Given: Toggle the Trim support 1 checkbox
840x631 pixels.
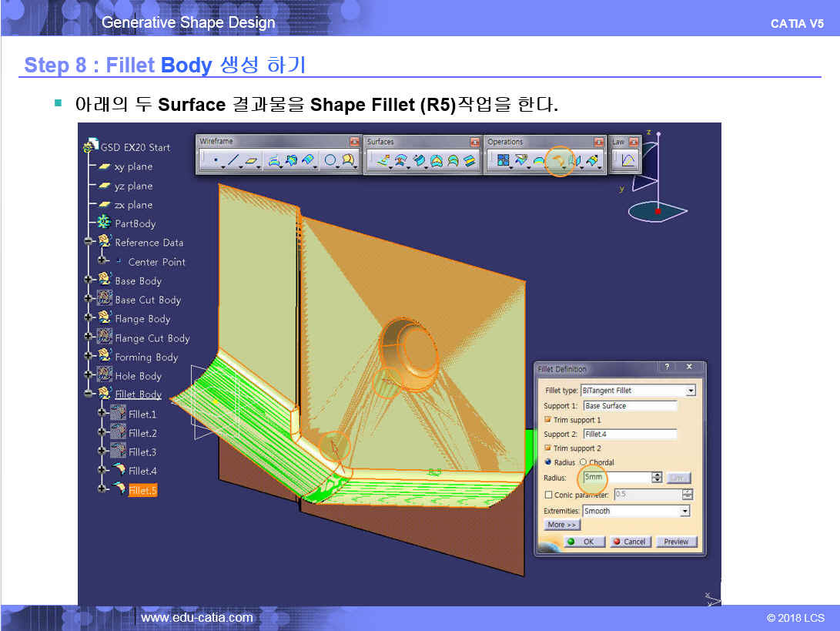Looking at the screenshot, I should pyautogui.click(x=548, y=420).
